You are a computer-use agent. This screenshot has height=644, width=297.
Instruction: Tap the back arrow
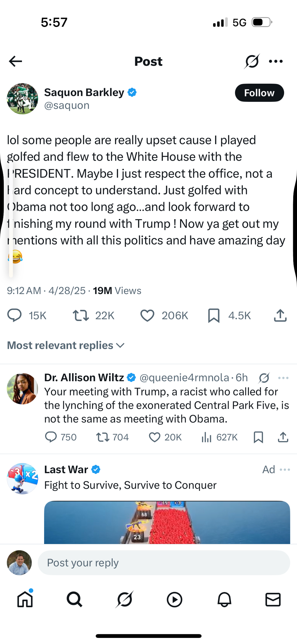point(15,61)
